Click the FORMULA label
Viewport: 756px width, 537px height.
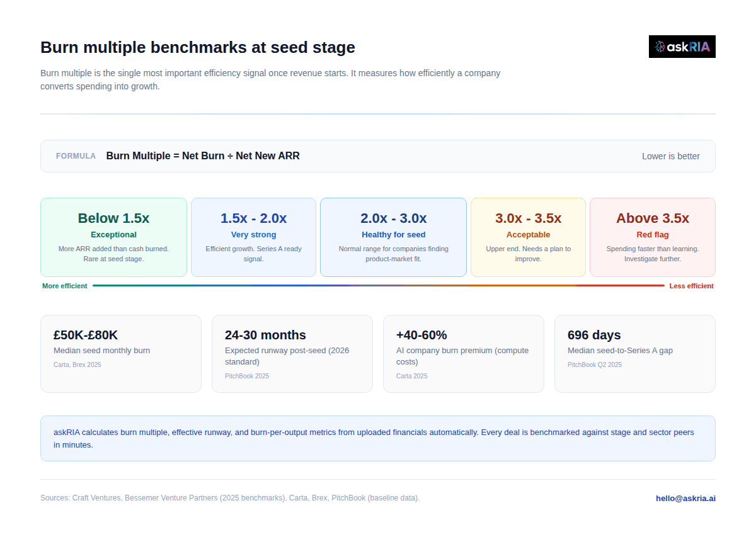[76, 156]
